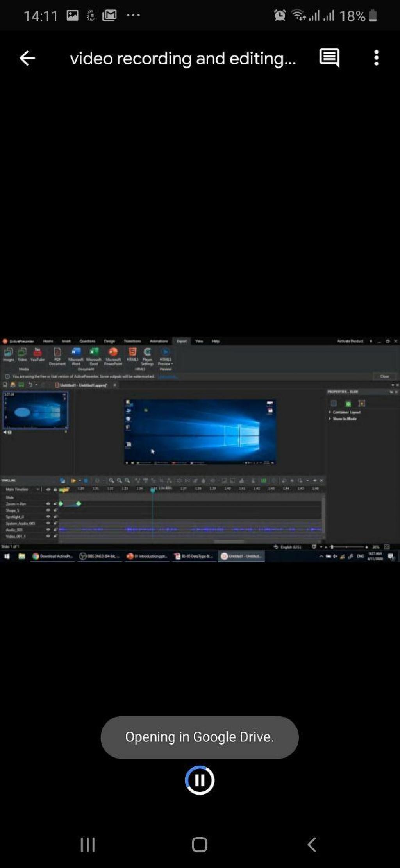Toggle visibility eye for Audio track
This screenshot has width=400, height=868.
click(48, 530)
